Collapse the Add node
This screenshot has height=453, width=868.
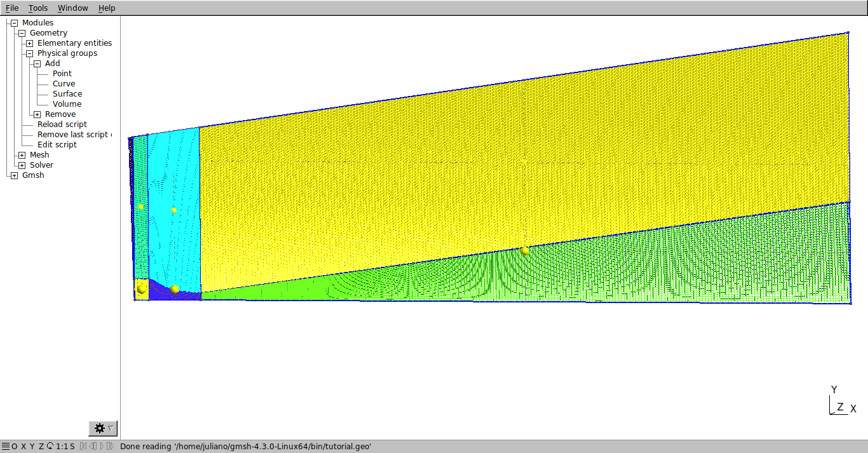coord(37,64)
